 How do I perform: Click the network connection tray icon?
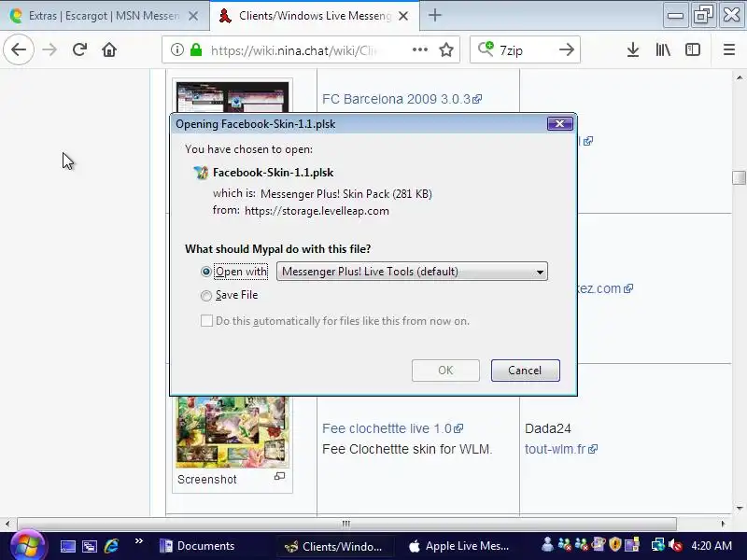tap(658, 545)
